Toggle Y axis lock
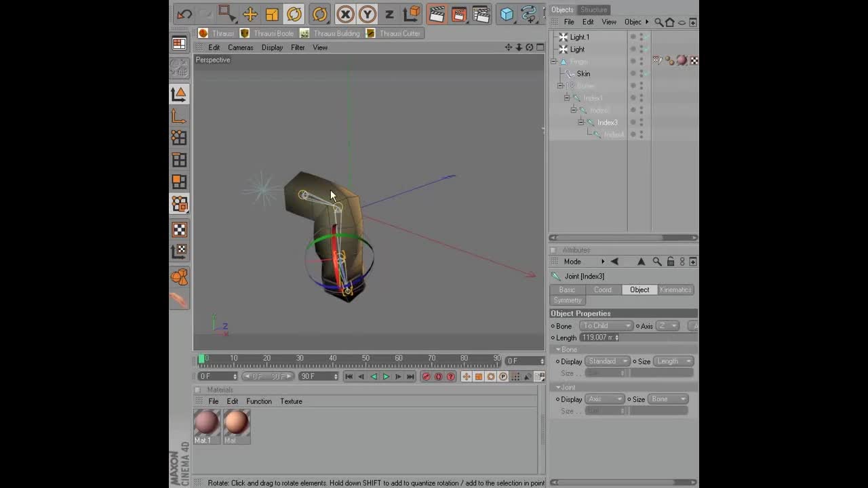Viewport: 868px width, 488px height. pyautogui.click(x=367, y=14)
